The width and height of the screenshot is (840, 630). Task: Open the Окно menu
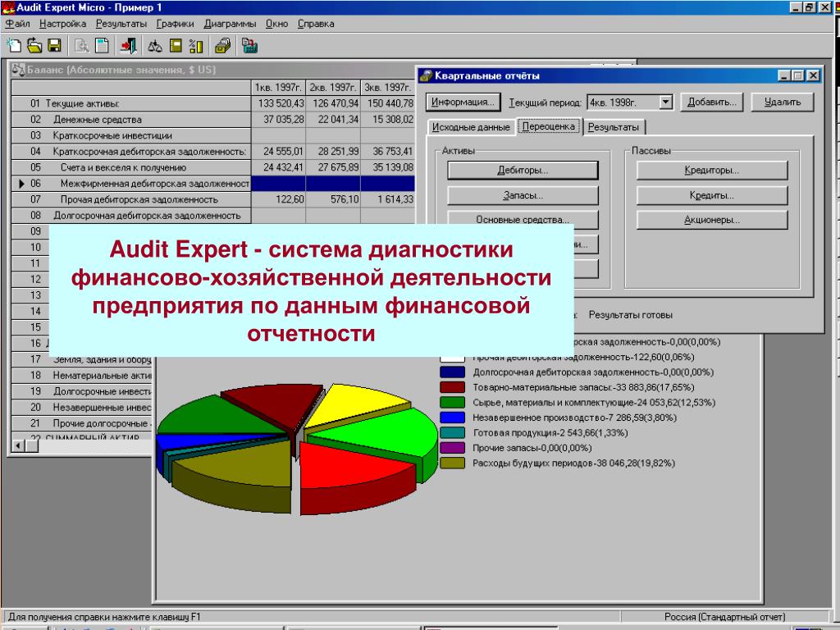point(277,24)
